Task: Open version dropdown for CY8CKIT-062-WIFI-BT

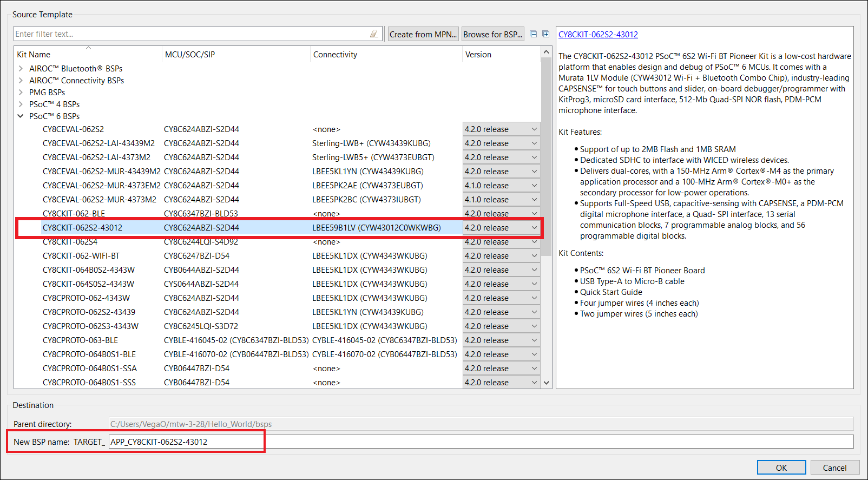Action: 501,256
